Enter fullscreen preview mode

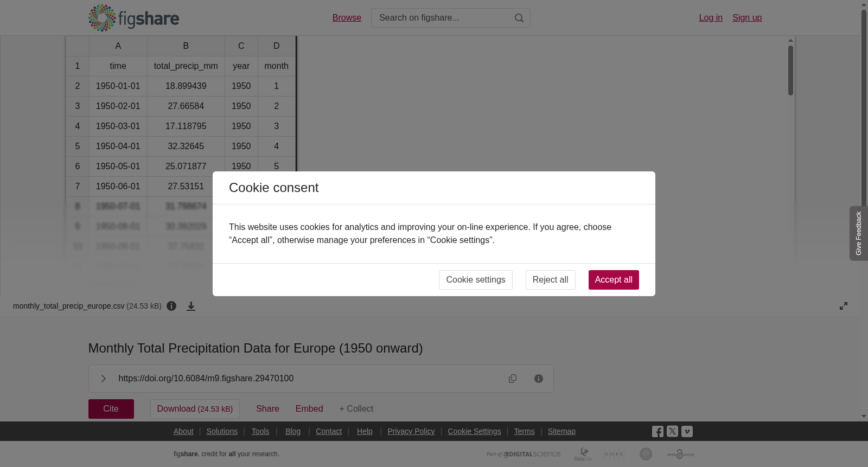[844, 306]
